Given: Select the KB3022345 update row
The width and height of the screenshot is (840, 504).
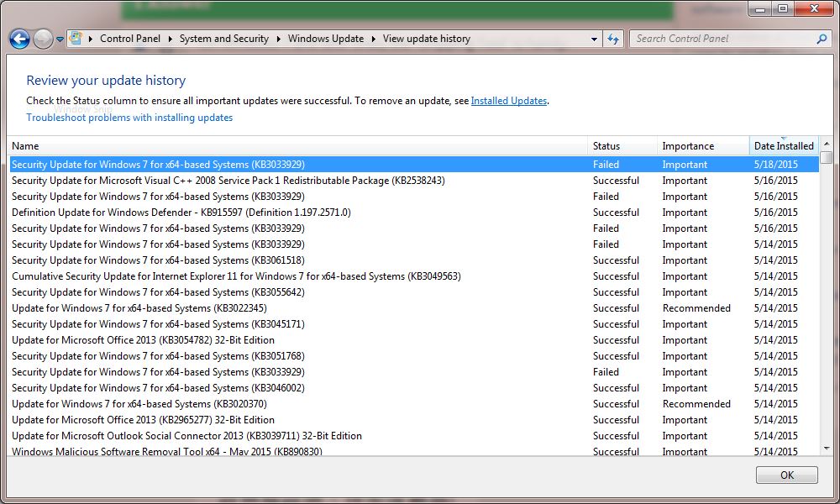Looking at the screenshot, I should tap(413, 308).
